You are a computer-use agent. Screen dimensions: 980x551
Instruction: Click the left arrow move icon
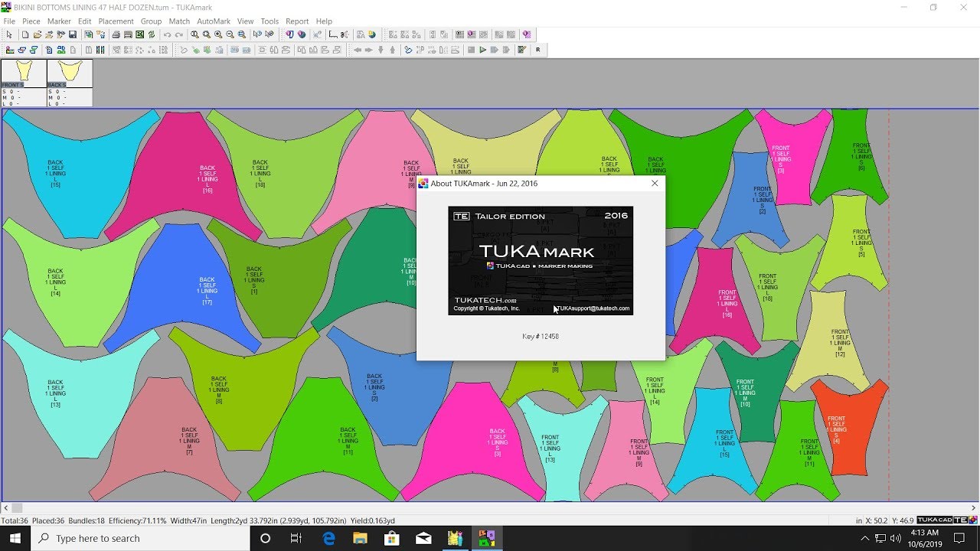click(358, 50)
